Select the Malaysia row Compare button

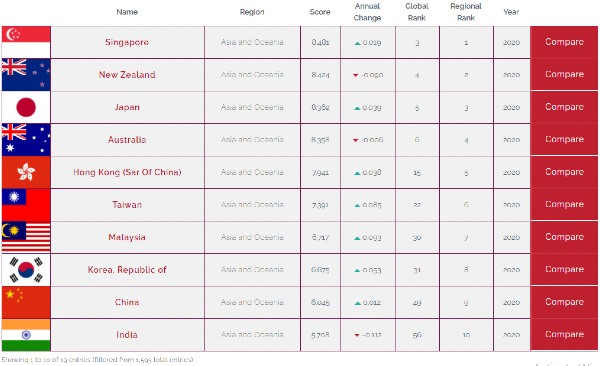click(564, 237)
